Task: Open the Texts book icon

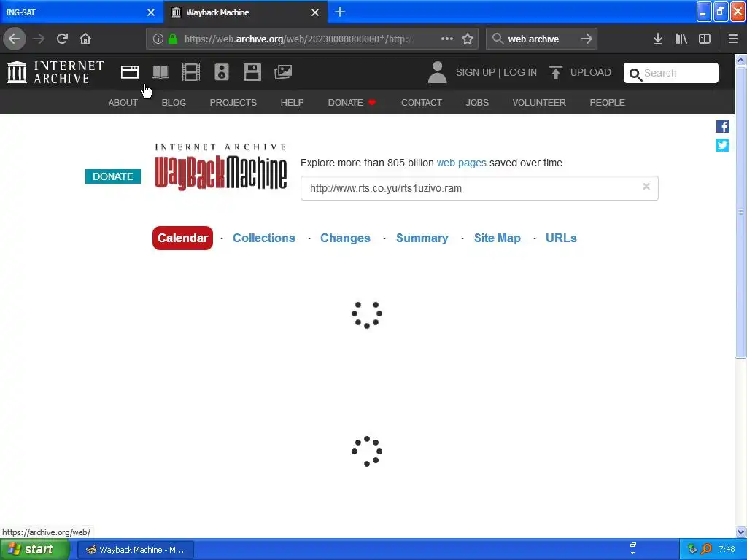Action: pyautogui.click(x=160, y=72)
